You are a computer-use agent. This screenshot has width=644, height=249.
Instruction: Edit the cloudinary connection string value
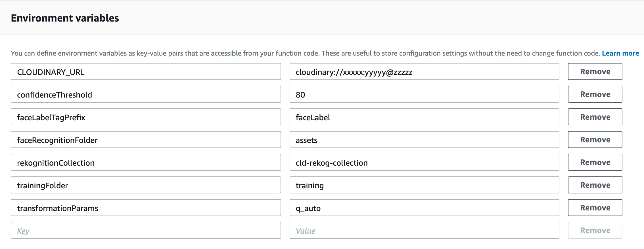[424, 71]
